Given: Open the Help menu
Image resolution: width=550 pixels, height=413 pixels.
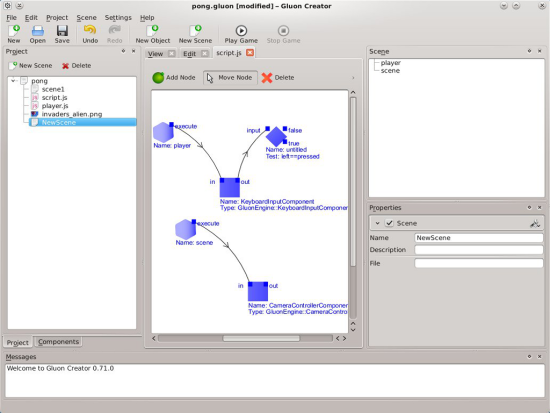Looking at the screenshot, I should tap(147, 18).
